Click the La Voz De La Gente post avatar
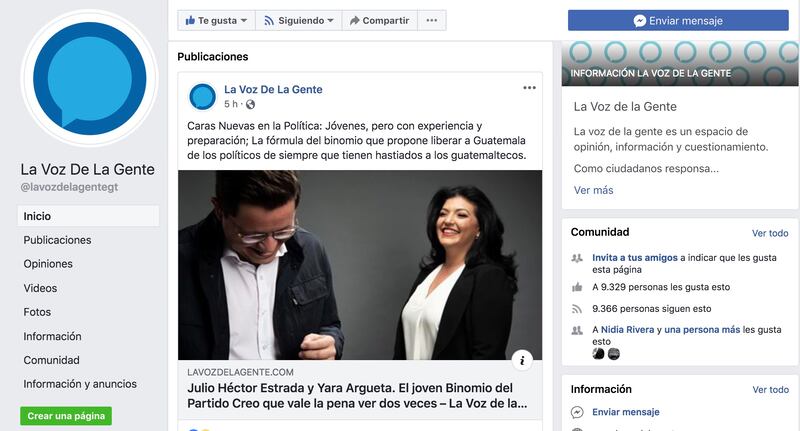The height and width of the screenshot is (431, 800). pyautogui.click(x=203, y=96)
